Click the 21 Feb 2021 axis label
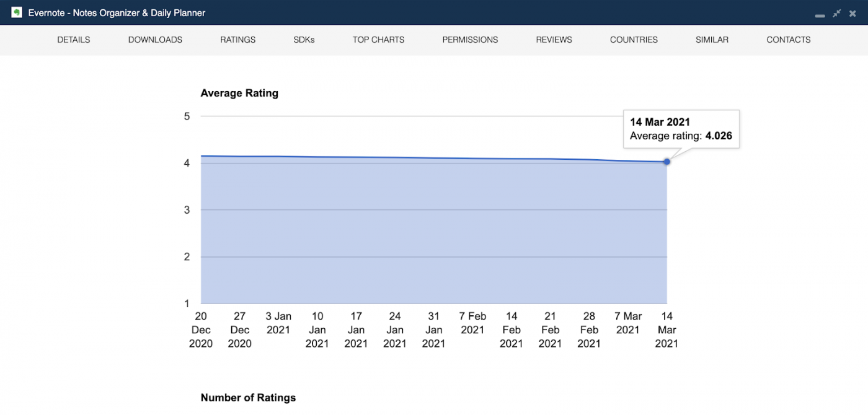Image resolution: width=868 pixels, height=415 pixels. tap(550, 330)
